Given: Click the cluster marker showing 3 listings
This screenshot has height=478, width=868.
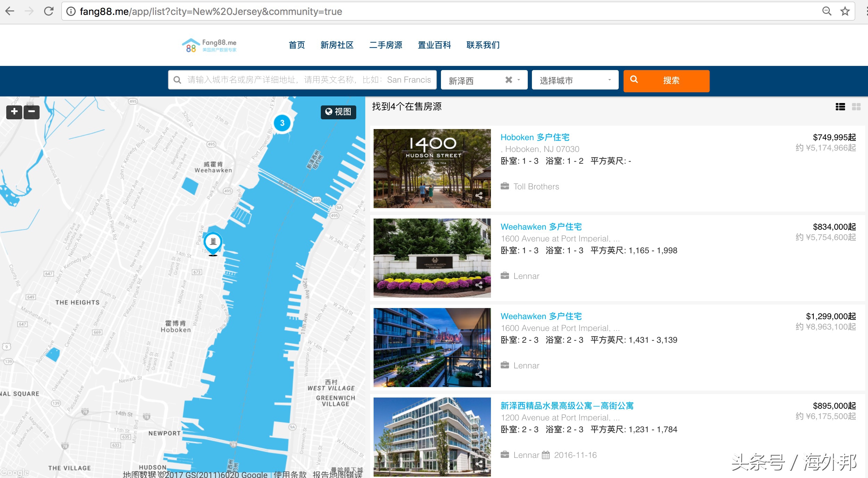Looking at the screenshot, I should point(282,123).
